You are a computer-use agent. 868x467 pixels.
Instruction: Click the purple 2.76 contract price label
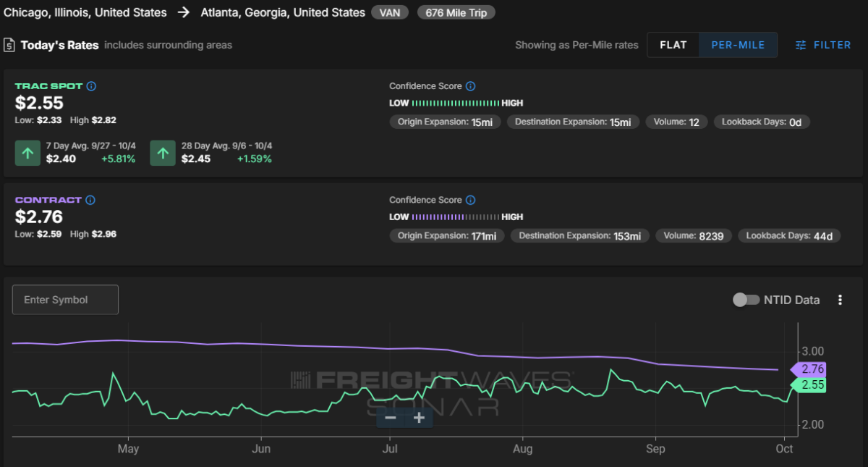pyautogui.click(x=810, y=369)
